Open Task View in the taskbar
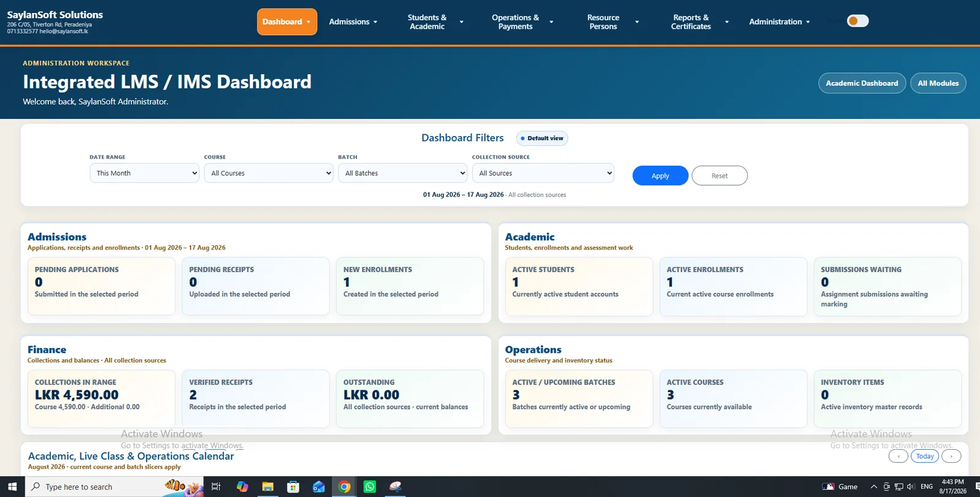The image size is (980, 497). 216,487
